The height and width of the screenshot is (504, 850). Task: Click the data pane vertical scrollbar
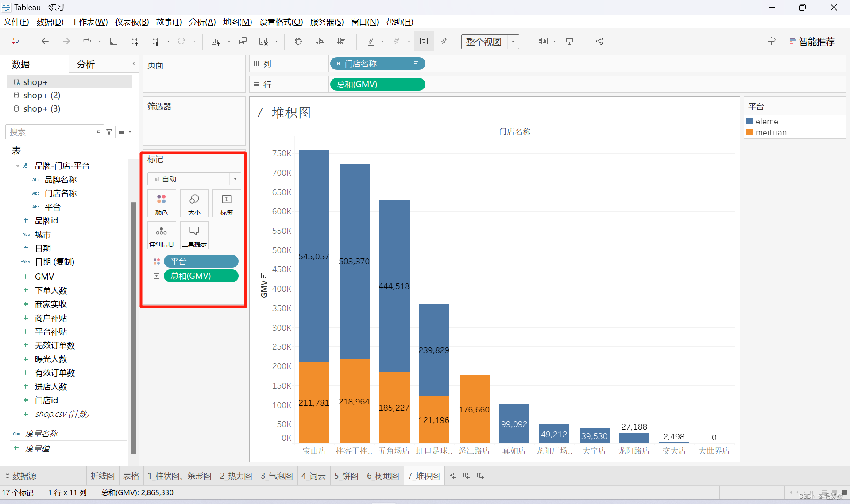(133, 327)
